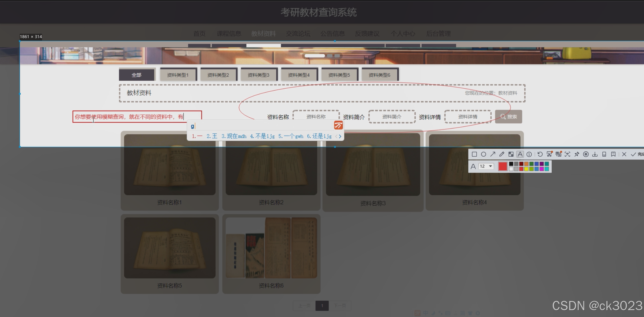Pick the black color swatch
Image resolution: width=644 pixels, height=317 pixels.
[x=511, y=164]
